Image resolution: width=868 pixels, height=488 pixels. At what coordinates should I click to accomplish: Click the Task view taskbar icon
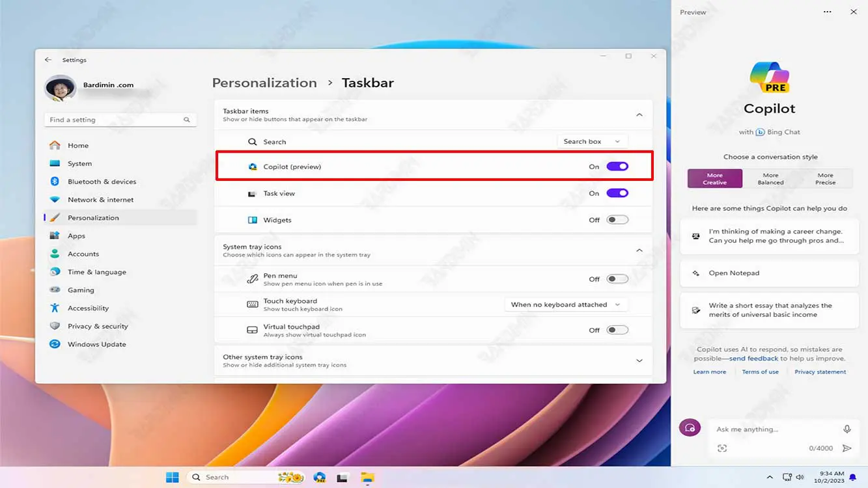[343, 478]
